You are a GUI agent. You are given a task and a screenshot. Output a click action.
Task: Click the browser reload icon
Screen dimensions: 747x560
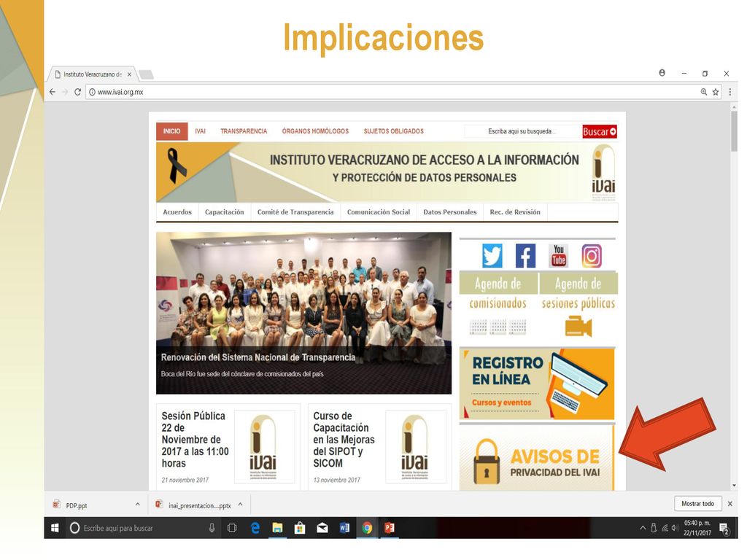pos(77,92)
